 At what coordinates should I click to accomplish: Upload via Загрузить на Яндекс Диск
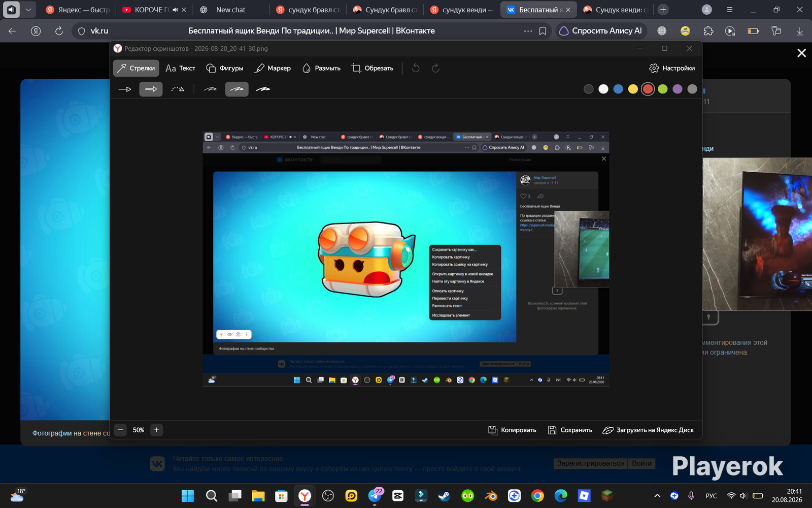[648, 430]
